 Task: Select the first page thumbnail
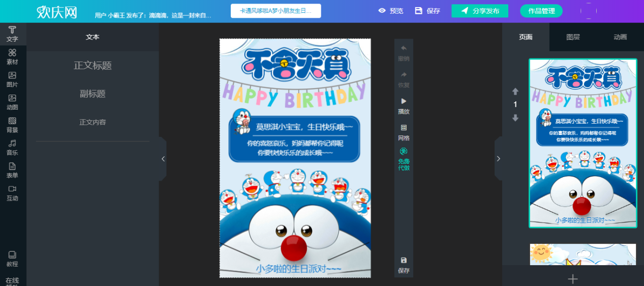coord(582,143)
